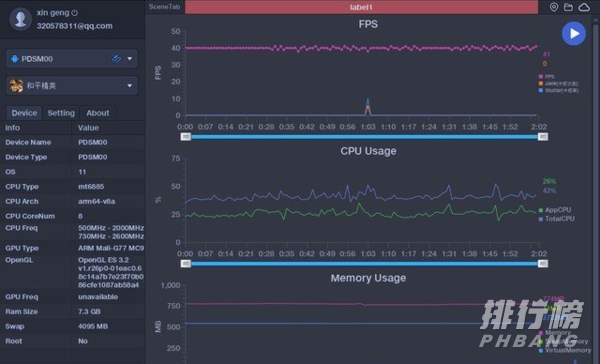Expand the game application dropdown arrow
The image size is (600, 364).
coord(130,85)
